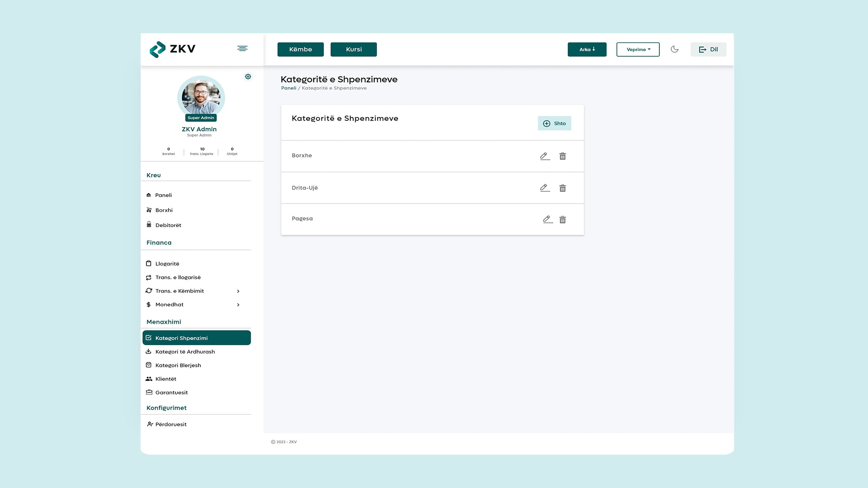
Task: Click the ZKV logo
Action: [x=173, y=49]
